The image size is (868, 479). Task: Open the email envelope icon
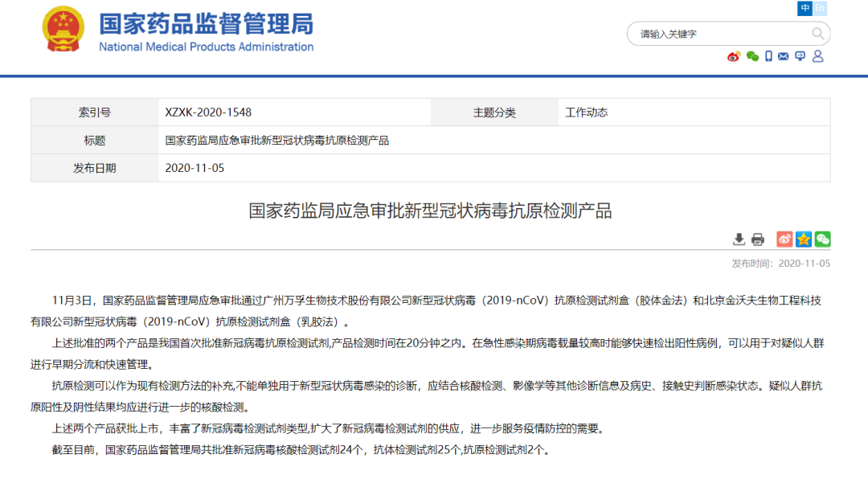784,56
